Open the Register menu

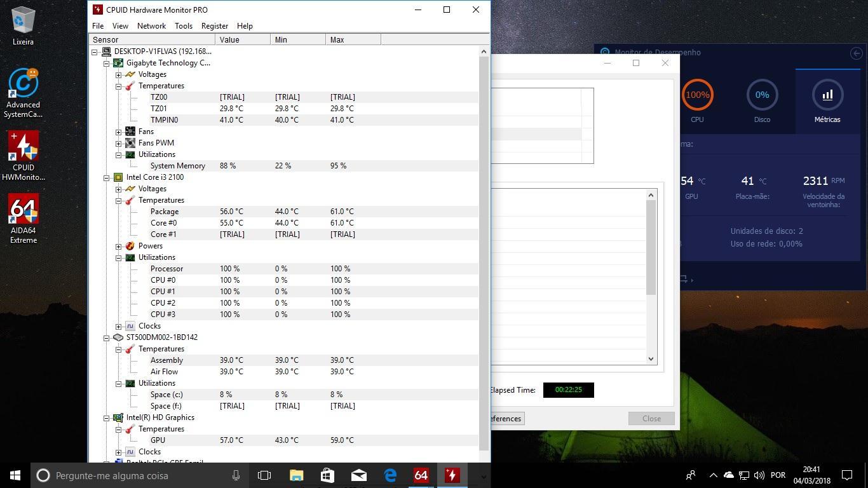click(x=215, y=26)
